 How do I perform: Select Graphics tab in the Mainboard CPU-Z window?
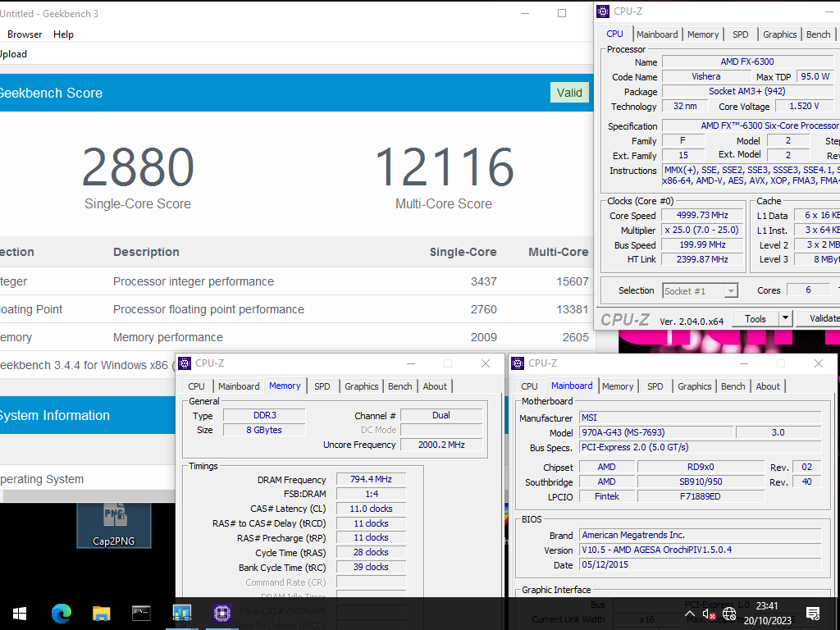694,386
